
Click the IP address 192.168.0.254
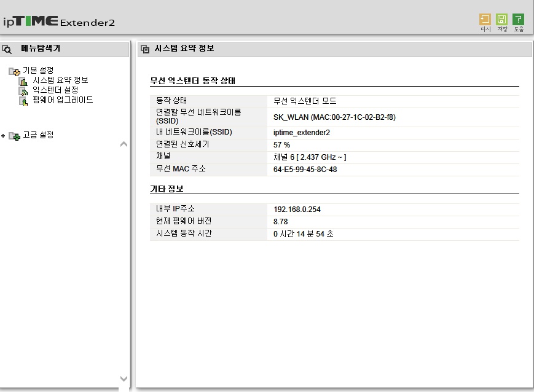pyautogui.click(x=297, y=210)
